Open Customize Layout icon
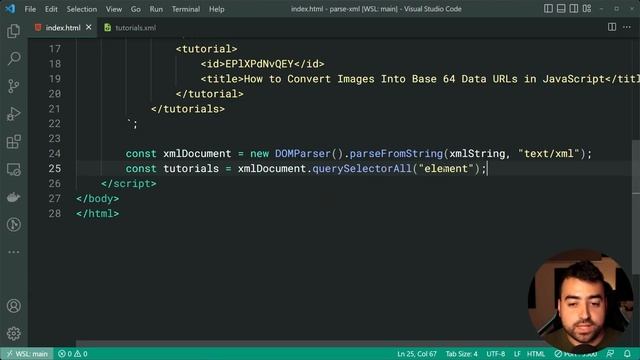640x360 pixels. click(x=587, y=9)
